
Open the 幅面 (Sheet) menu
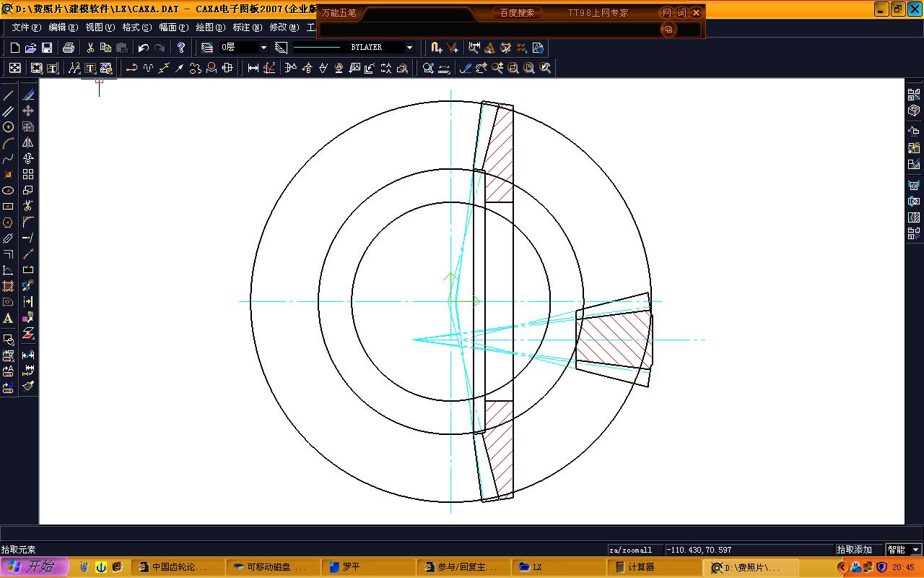pyautogui.click(x=173, y=27)
